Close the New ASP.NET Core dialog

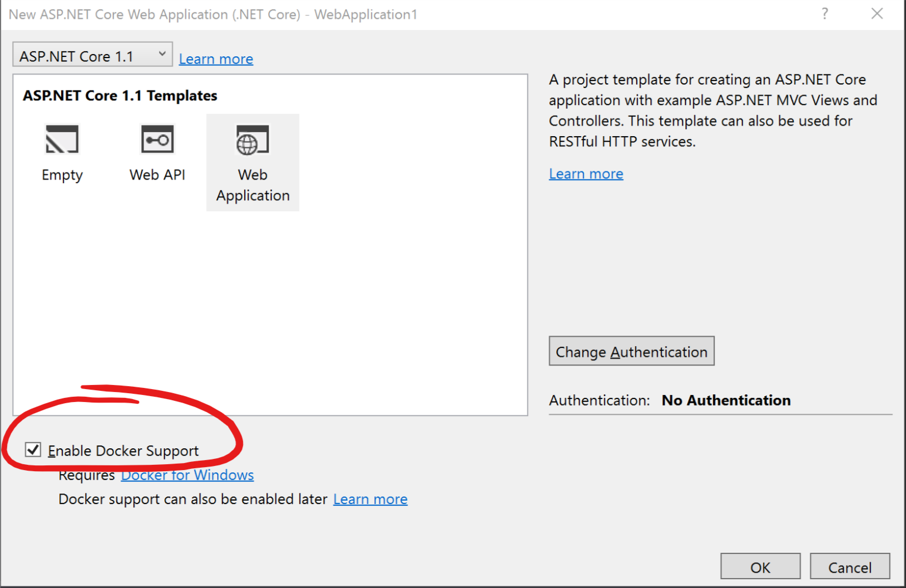pyautogui.click(x=877, y=13)
